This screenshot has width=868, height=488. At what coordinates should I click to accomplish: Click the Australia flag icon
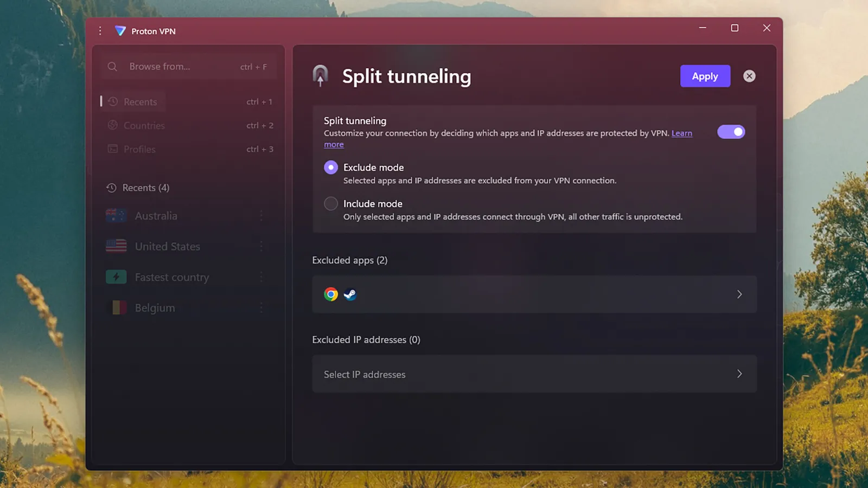coord(116,216)
